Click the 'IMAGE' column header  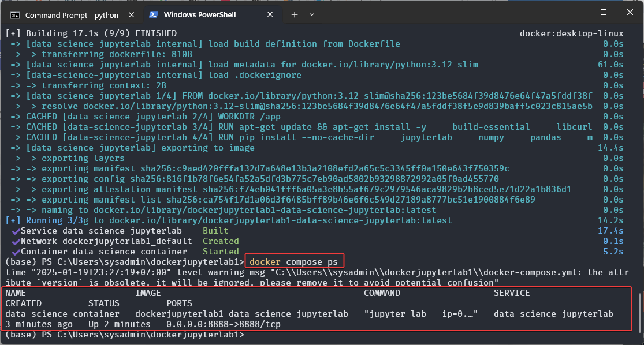tap(148, 293)
